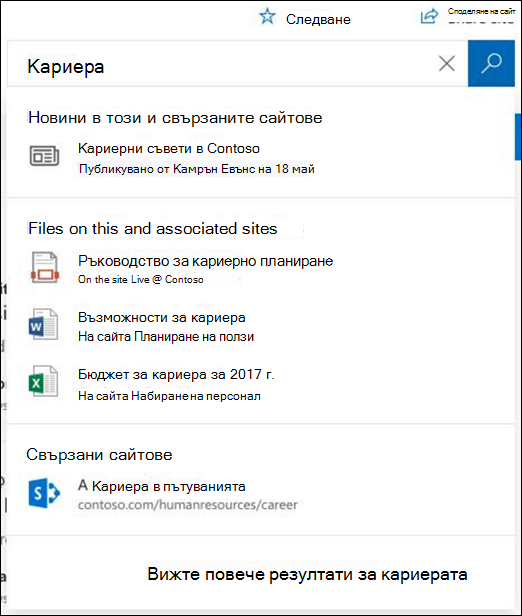This screenshot has height=616, width=522.
Task: Click Вижте повече резултати за кариерата
Action: [x=307, y=574]
